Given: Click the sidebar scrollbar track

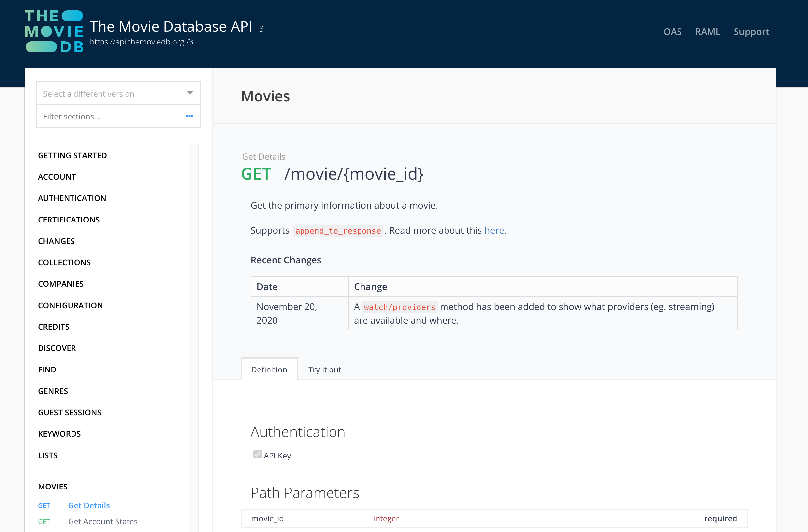Looking at the screenshot, I should [193, 338].
